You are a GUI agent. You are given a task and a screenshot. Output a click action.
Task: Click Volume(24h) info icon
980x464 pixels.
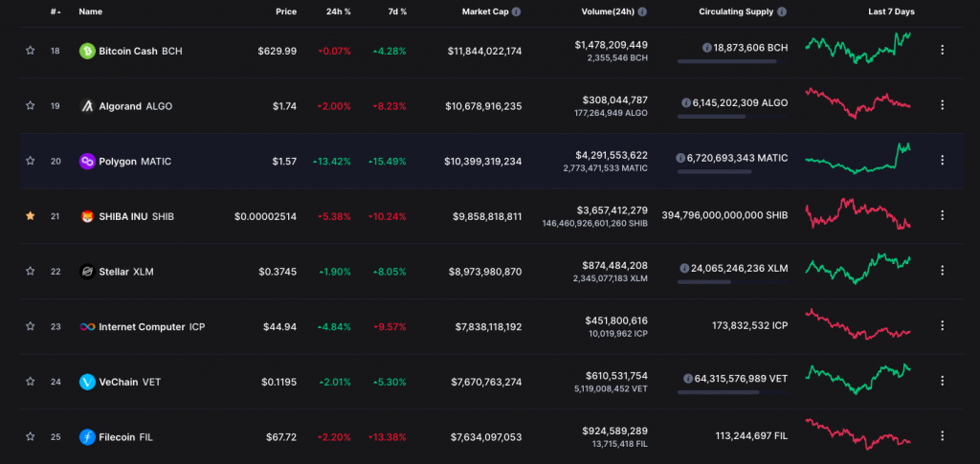point(642,11)
